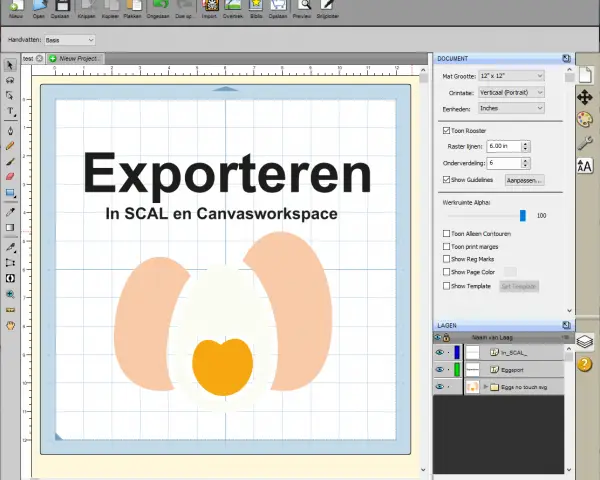
Task: Expand the Eggs no touch svg folder
Action: 486,387
